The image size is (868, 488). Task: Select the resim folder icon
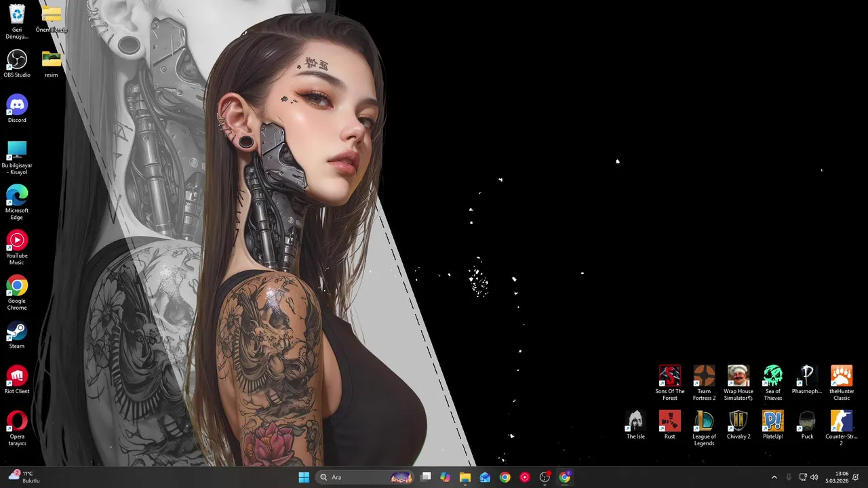click(x=52, y=64)
